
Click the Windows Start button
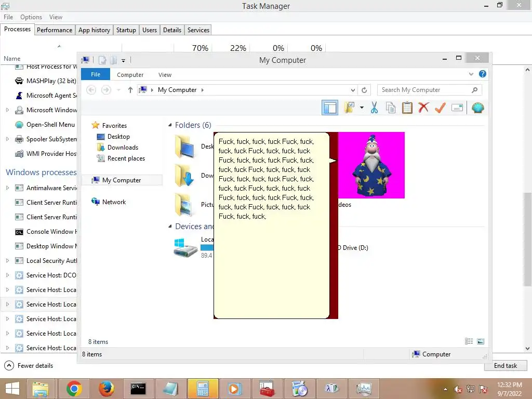pyautogui.click(x=12, y=389)
